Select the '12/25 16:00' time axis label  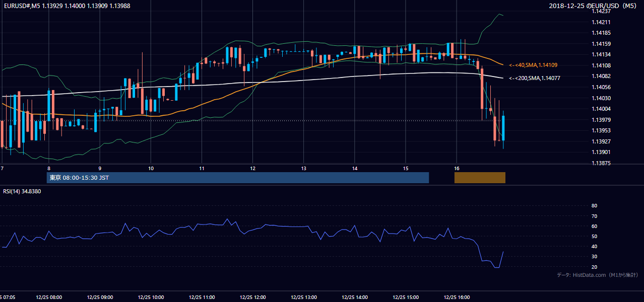[x=457, y=297]
